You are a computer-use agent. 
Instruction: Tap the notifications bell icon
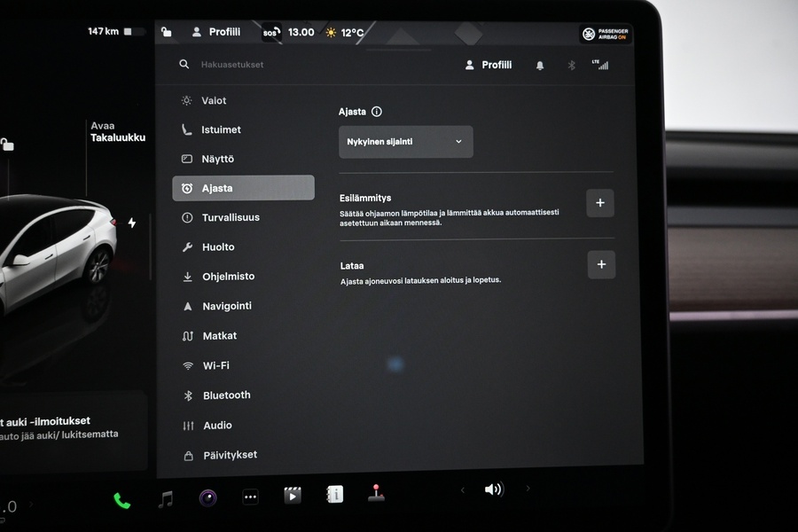539,66
